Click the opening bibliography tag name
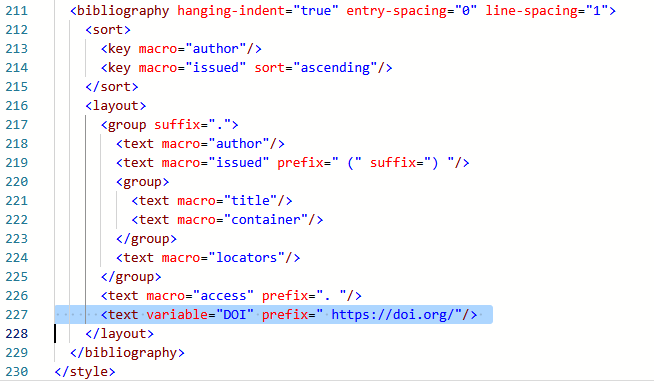654x390 pixels. (x=123, y=10)
